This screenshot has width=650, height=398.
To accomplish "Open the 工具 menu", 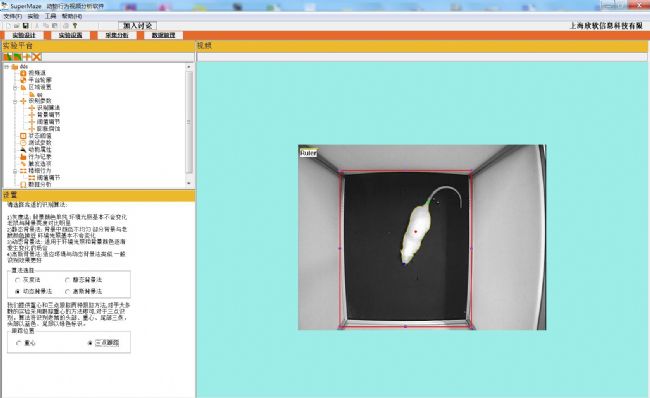I will pyautogui.click(x=50, y=16).
